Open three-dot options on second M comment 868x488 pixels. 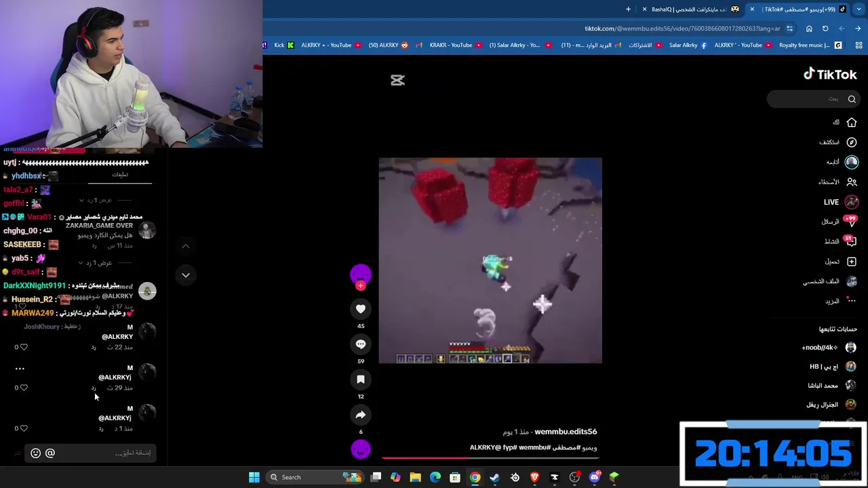(20, 369)
